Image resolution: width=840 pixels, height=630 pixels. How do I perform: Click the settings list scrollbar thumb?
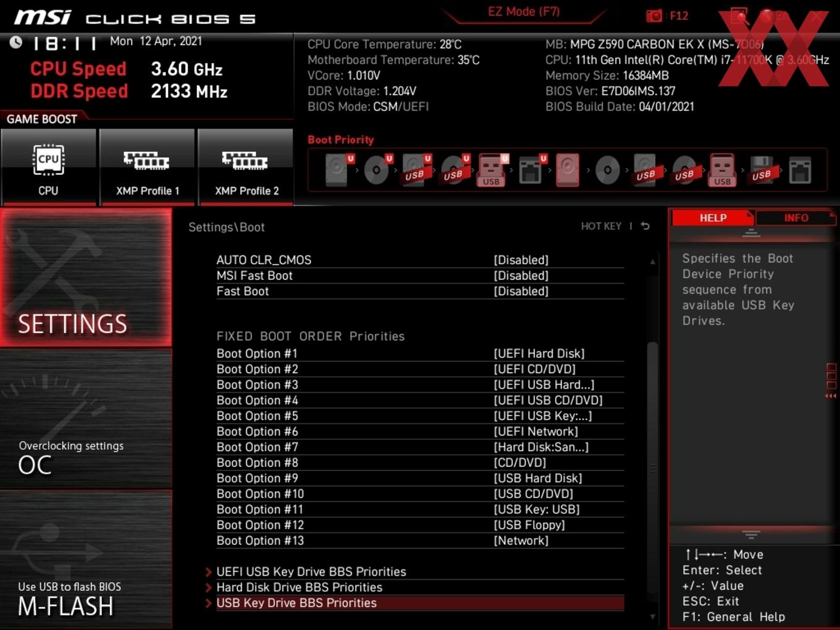[x=653, y=469]
